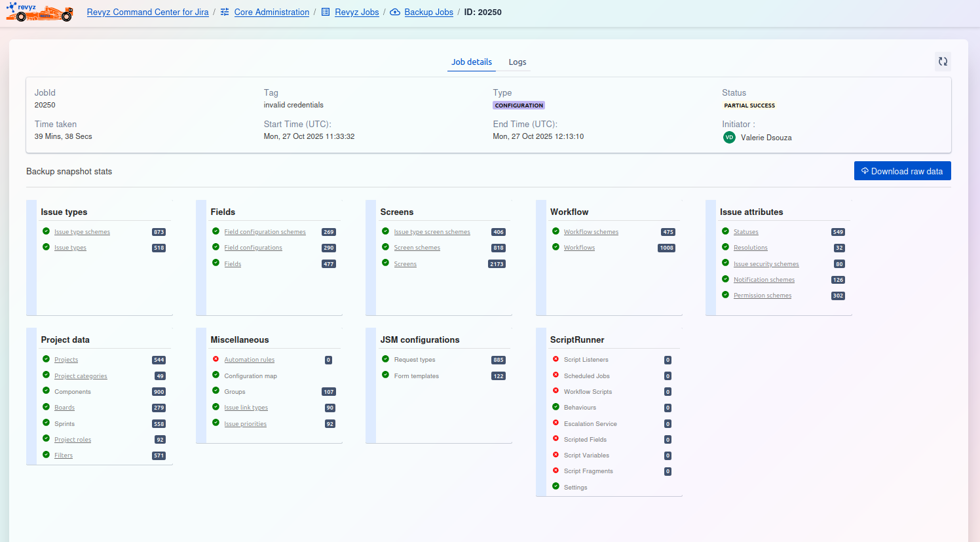Click the Screens count badge 2173

[497, 264]
